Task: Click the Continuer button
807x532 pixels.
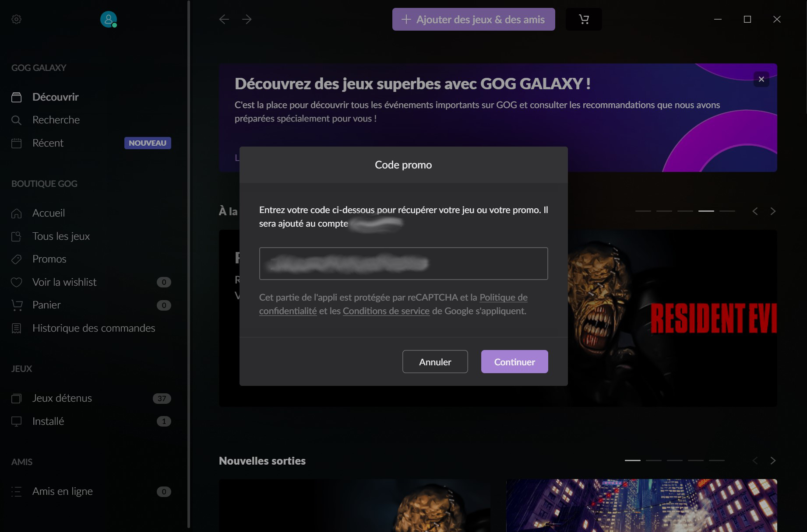Action: pos(515,362)
